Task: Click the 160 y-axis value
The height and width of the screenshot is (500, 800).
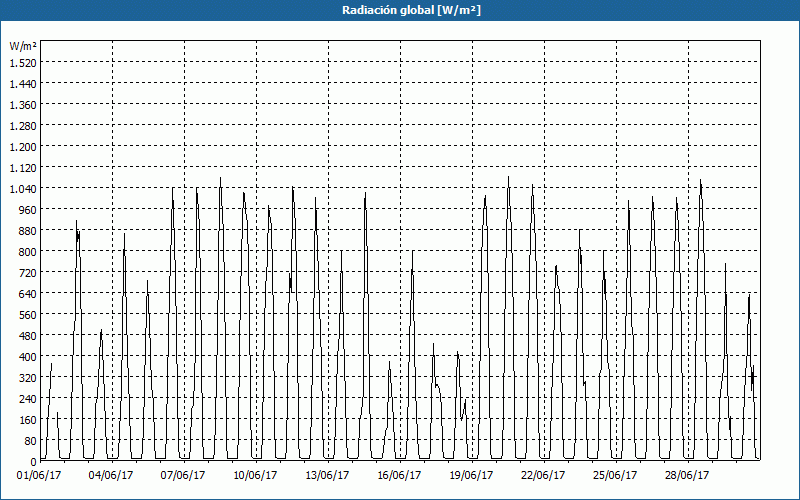Action: [x=29, y=420]
